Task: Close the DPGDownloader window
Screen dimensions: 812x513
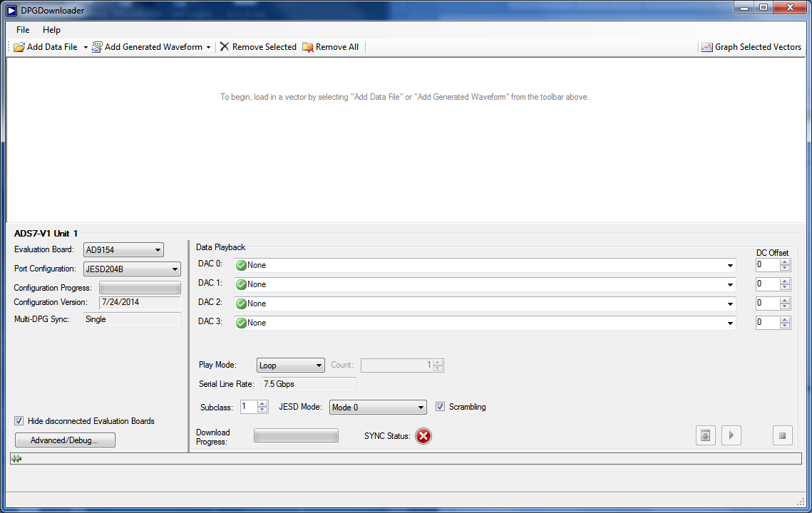Action: (x=790, y=7)
